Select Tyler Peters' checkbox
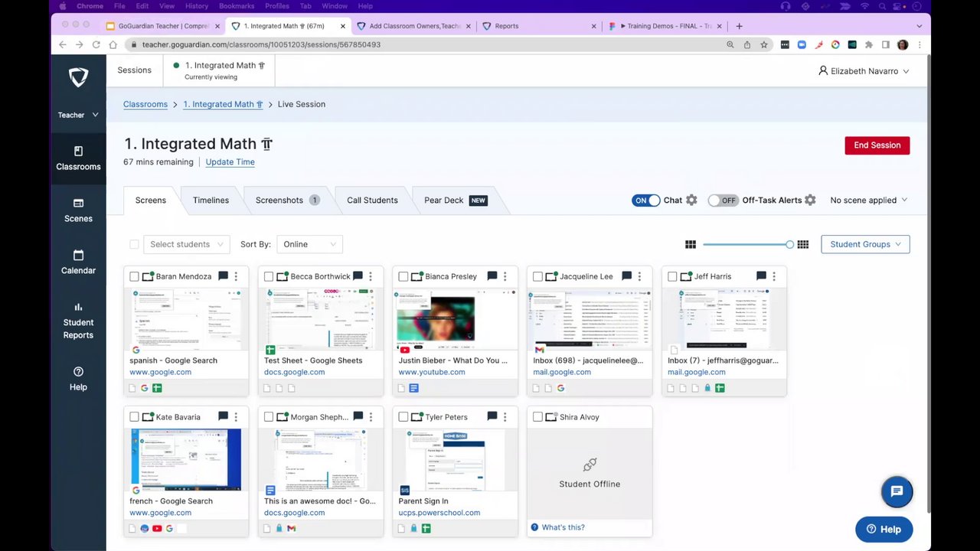980x551 pixels. pyautogui.click(x=403, y=417)
